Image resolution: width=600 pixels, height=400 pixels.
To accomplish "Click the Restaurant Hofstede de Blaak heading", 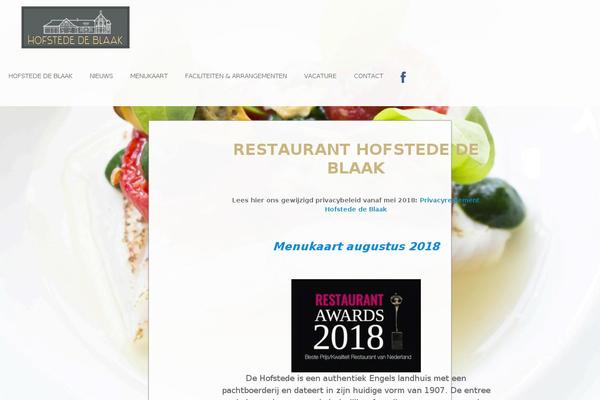I will [356, 158].
